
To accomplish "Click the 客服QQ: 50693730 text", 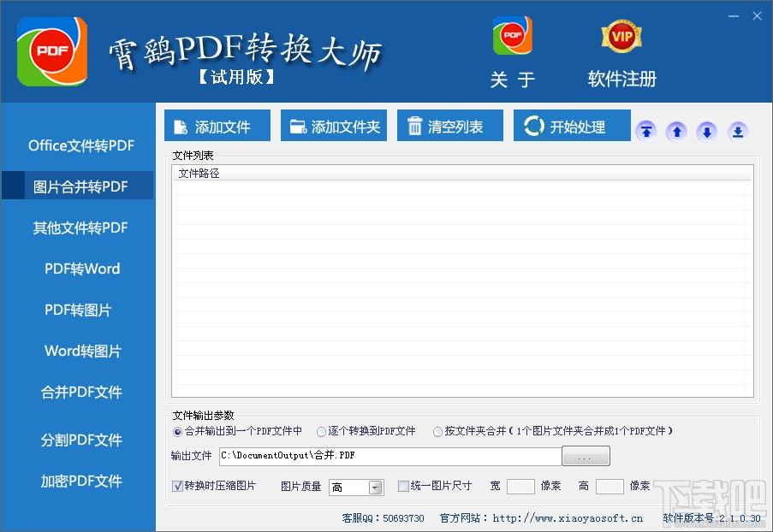I will (x=383, y=518).
